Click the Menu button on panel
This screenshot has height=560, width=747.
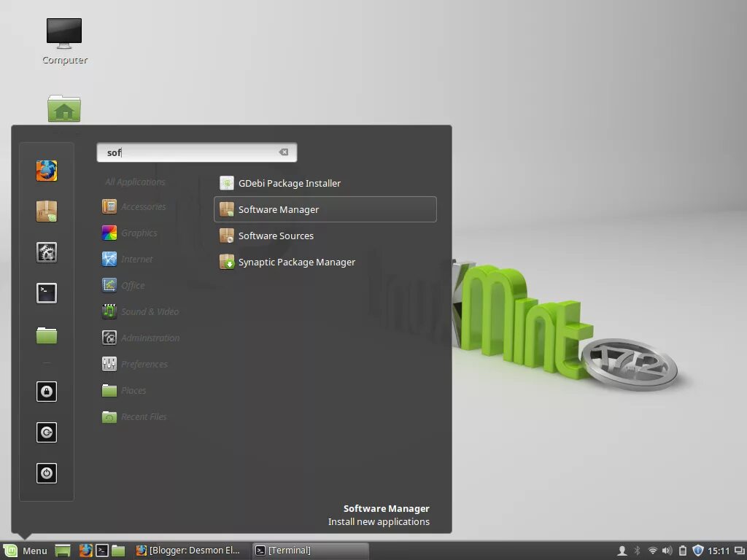[x=25, y=551]
